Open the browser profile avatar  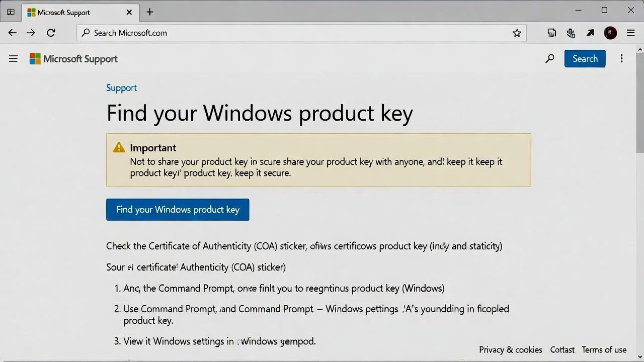coord(610,33)
